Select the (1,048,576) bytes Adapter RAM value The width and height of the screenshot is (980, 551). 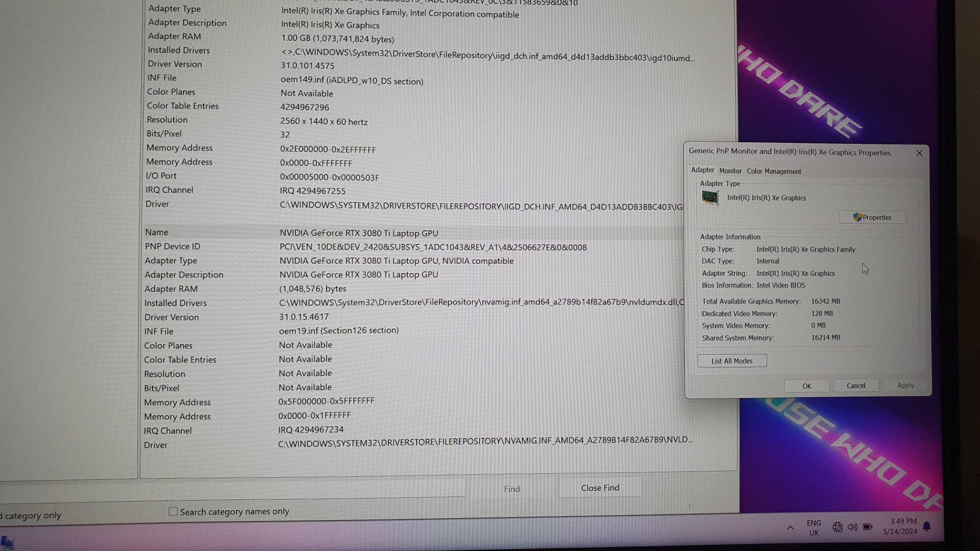(312, 289)
